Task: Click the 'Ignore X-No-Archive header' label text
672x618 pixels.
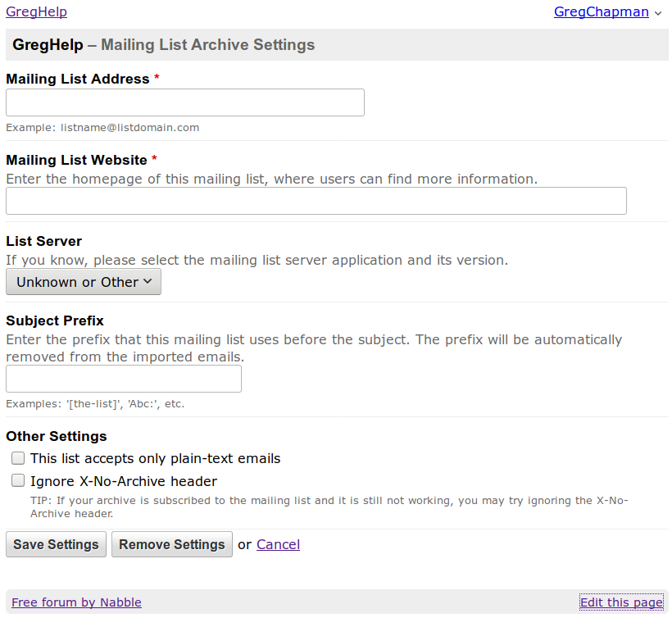Action: click(123, 481)
